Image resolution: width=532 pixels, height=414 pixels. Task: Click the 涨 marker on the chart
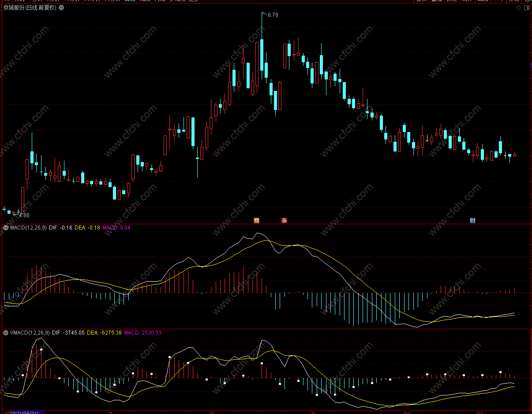[284, 220]
